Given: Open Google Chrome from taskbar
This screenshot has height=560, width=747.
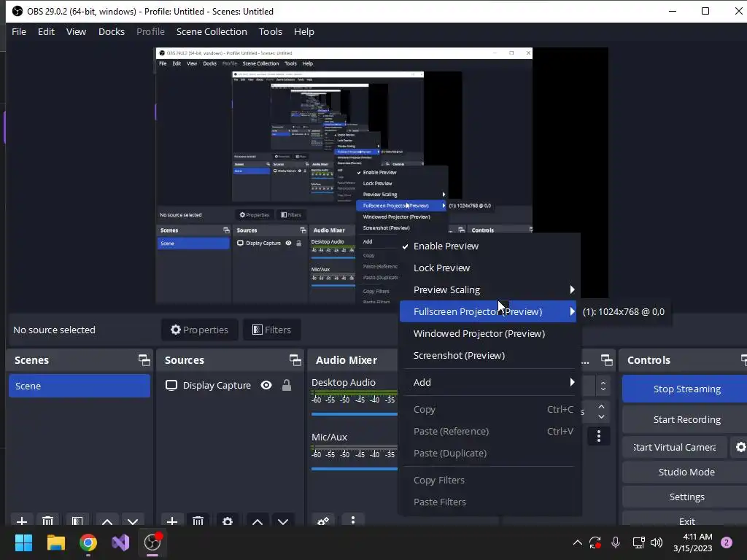Looking at the screenshot, I should [x=88, y=542].
